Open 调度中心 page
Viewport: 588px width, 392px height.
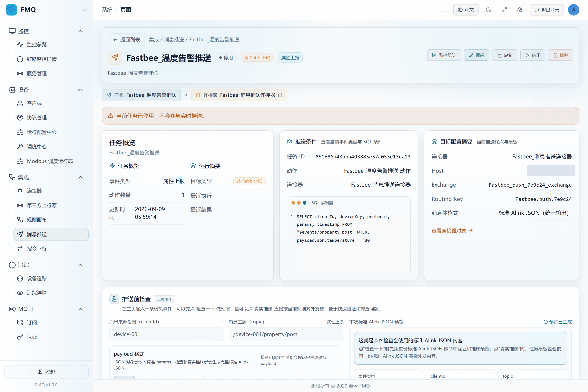[51, 147]
